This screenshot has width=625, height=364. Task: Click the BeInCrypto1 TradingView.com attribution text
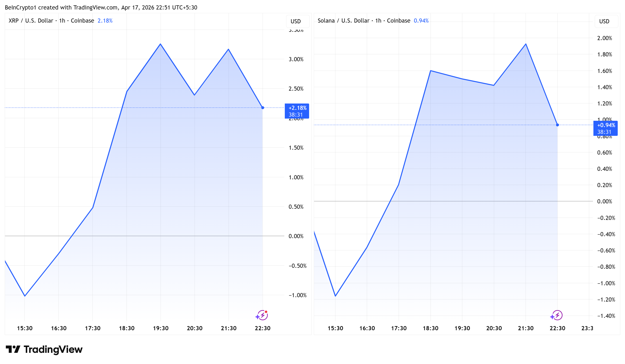click(101, 8)
